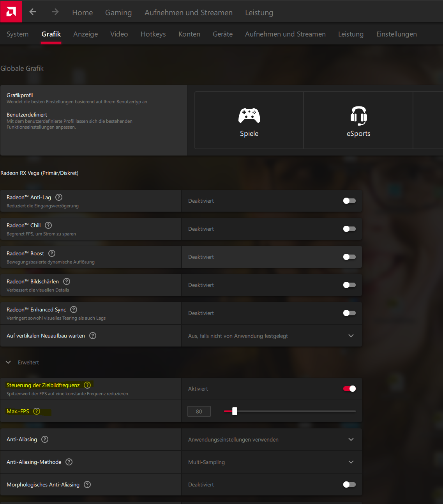Viewport: 443px width, 504px height.
Task: Open the Max.-FPS help icon
Action: [36, 411]
